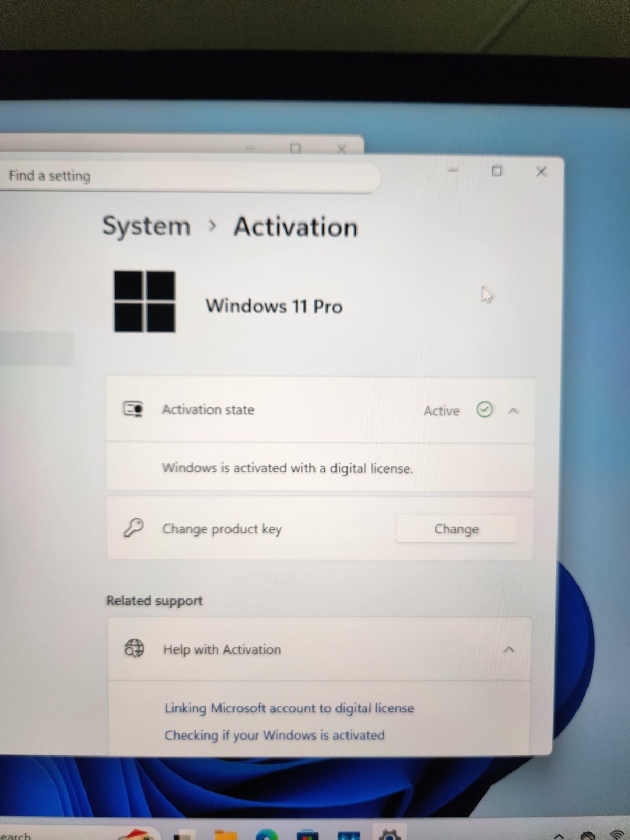Click Windows is activated with a digital license text

(x=287, y=468)
